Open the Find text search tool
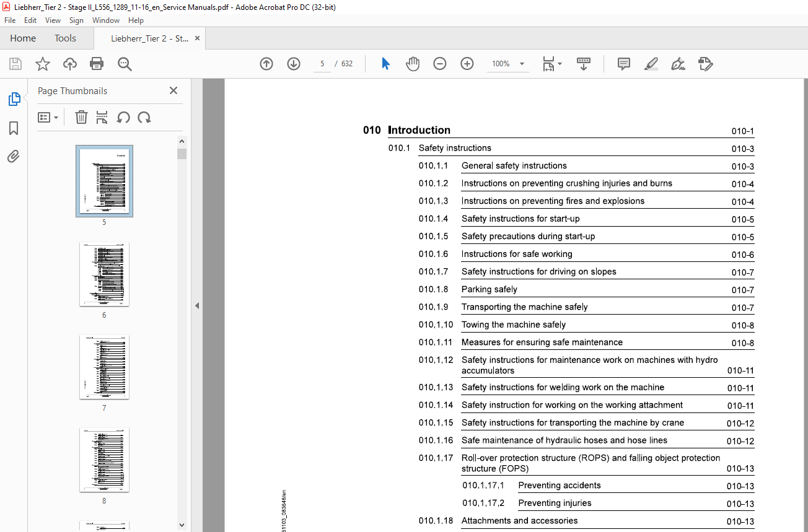The image size is (808, 532). [125, 64]
